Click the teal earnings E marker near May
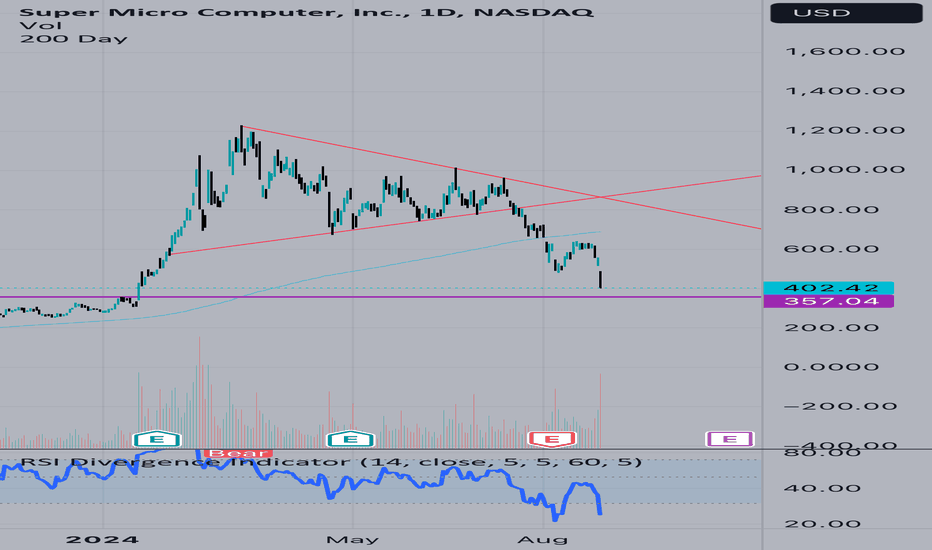Image resolution: width=932 pixels, height=550 pixels. (351, 439)
